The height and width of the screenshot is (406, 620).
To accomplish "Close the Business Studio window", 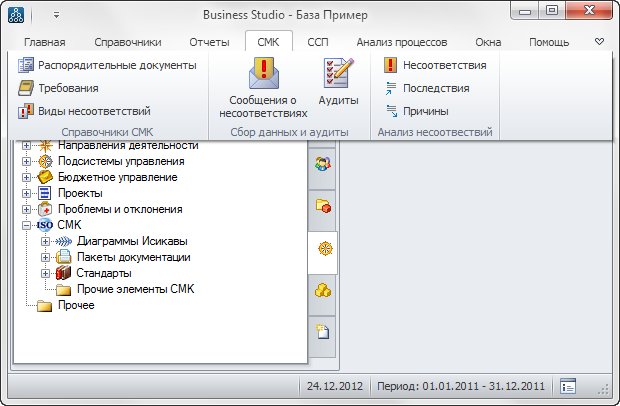I will point(589,11).
